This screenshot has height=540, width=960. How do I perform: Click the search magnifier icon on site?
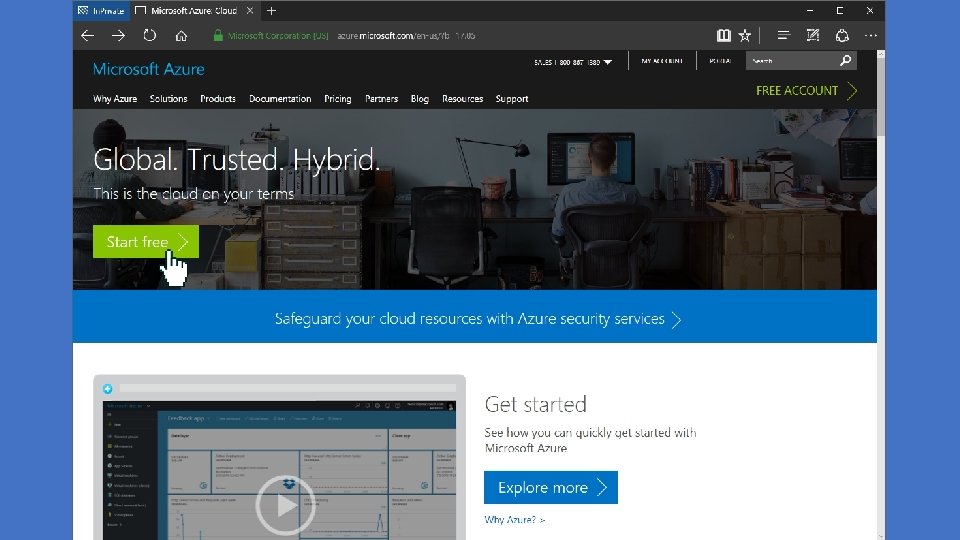846,60
